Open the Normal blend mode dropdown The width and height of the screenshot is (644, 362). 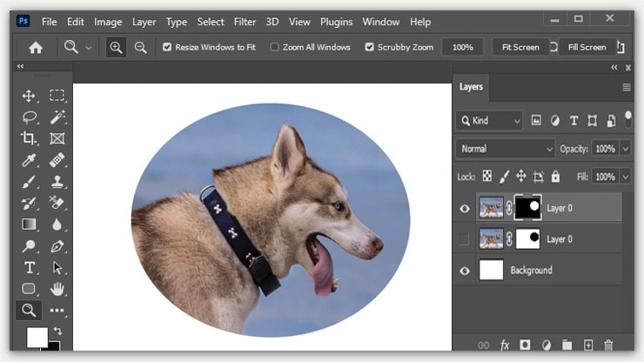[x=505, y=149]
